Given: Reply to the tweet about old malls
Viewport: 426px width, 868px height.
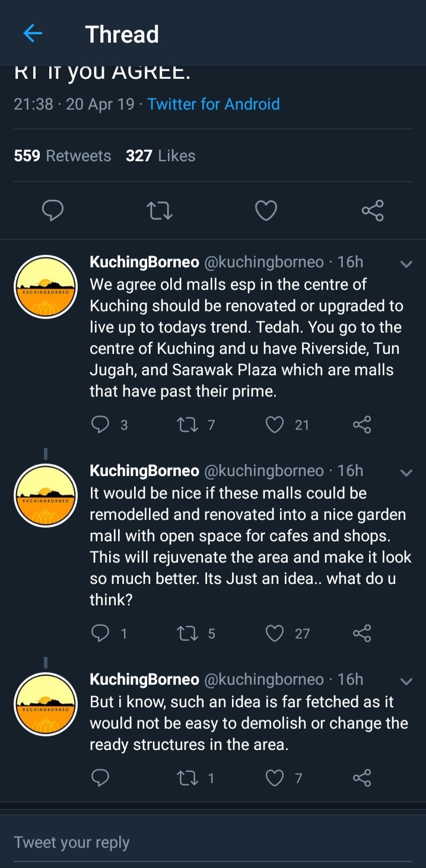Looking at the screenshot, I should pyautogui.click(x=101, y=425).
